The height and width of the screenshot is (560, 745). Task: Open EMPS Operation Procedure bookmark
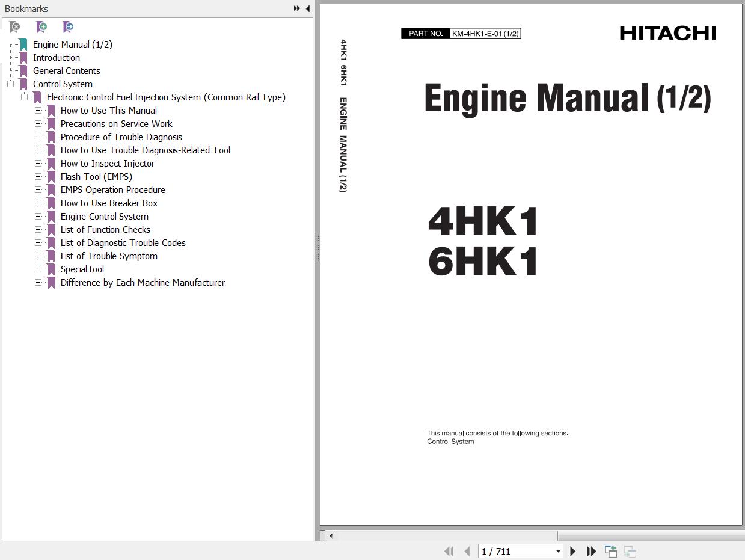pos(113,190)
